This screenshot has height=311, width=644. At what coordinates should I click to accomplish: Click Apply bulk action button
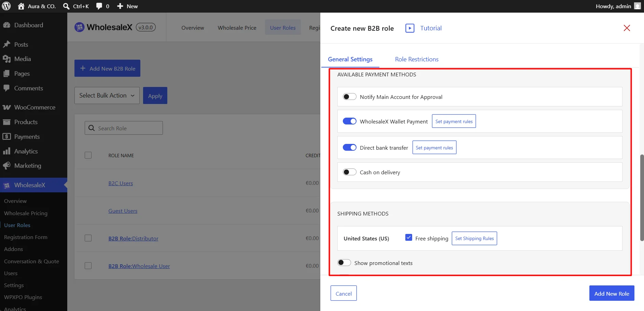pos(155,96)
